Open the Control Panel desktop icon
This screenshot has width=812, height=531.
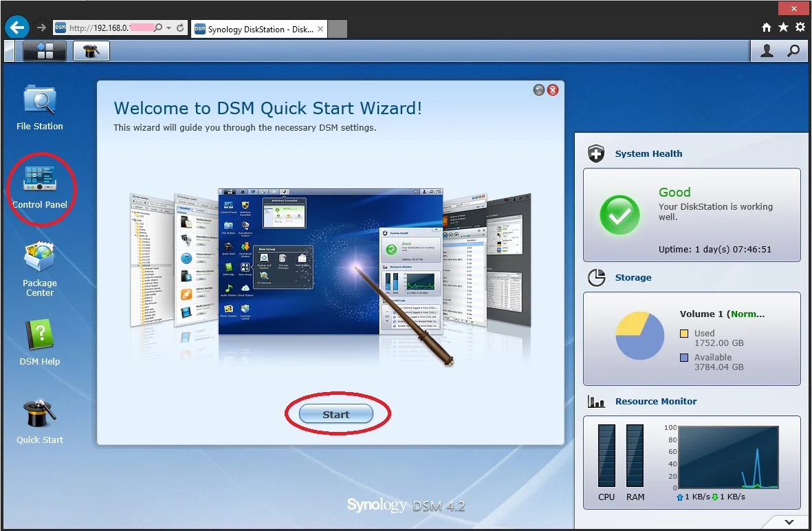39,186
